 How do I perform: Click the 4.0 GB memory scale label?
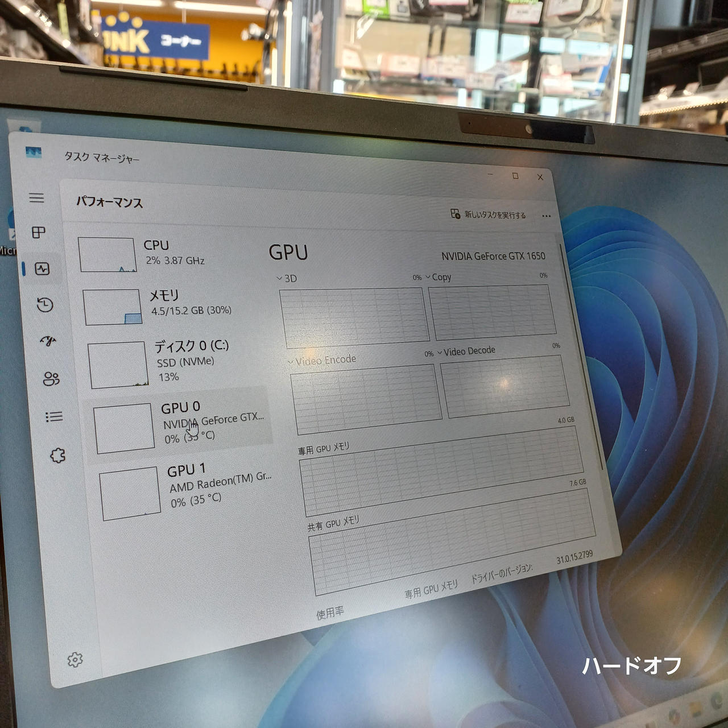566,420
